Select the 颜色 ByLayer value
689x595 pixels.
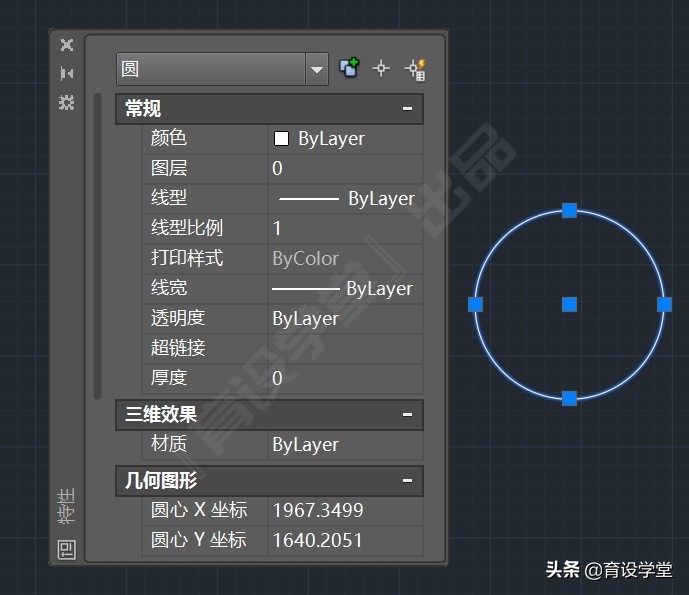(x=345, y=139)
